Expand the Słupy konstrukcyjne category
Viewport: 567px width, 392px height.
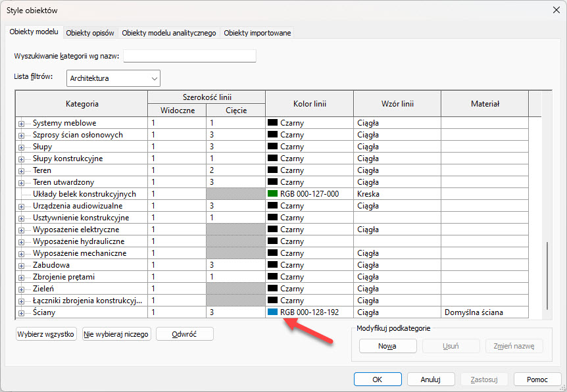click(22, 159)
